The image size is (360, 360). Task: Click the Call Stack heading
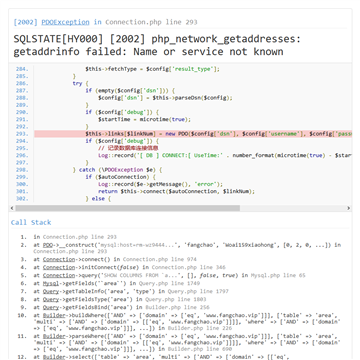(x=31, y=222)
